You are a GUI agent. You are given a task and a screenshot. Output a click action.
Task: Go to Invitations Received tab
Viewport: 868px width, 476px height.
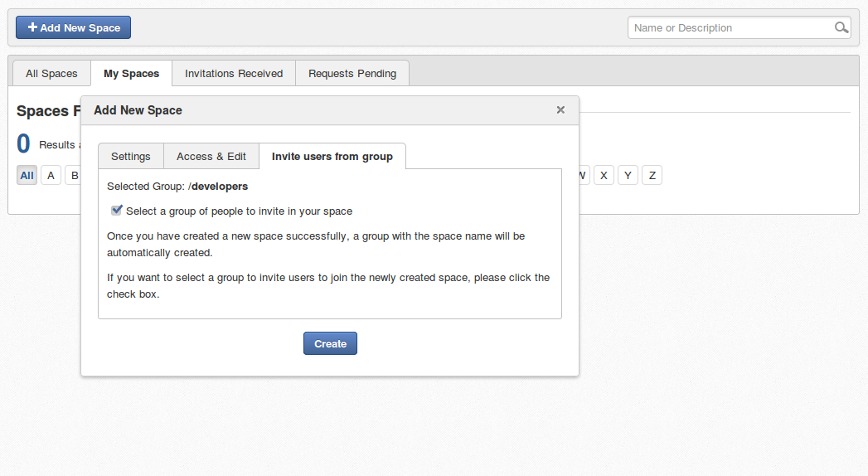click(234, 74)
